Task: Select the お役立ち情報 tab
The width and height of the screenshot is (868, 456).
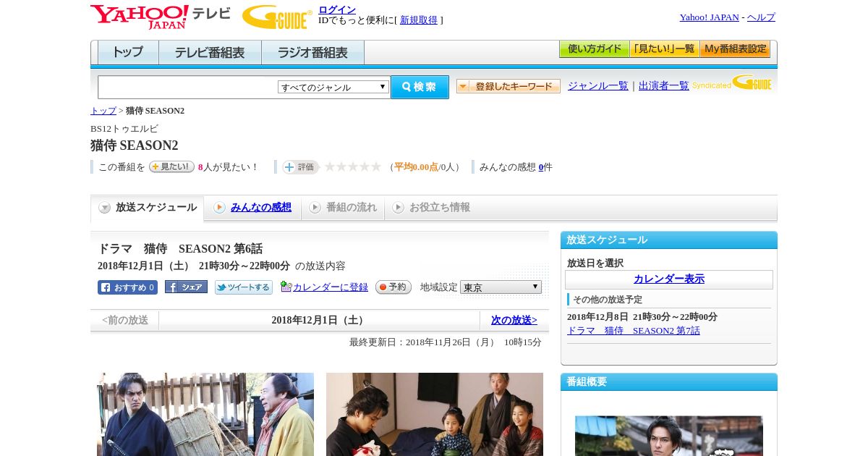Action: [x=431, y=207]
